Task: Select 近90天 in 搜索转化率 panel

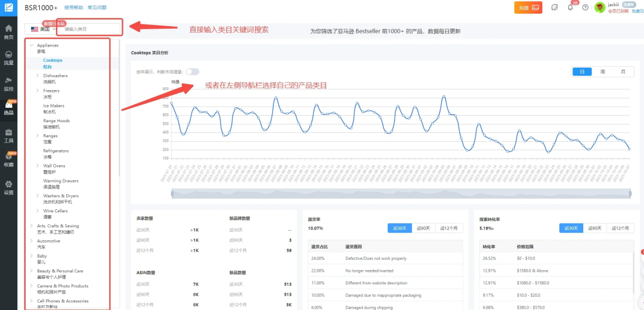Action: (595, 228)
